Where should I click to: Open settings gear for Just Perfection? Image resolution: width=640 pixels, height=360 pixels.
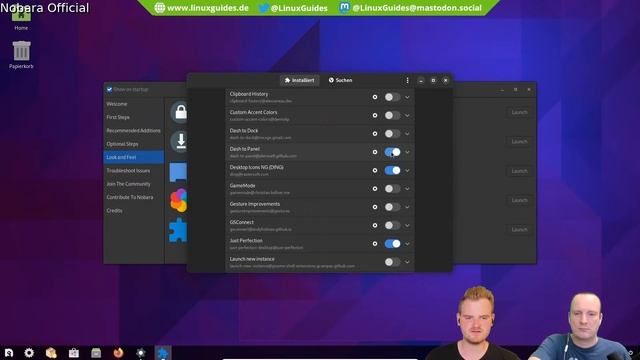click(x=375, y=244)
